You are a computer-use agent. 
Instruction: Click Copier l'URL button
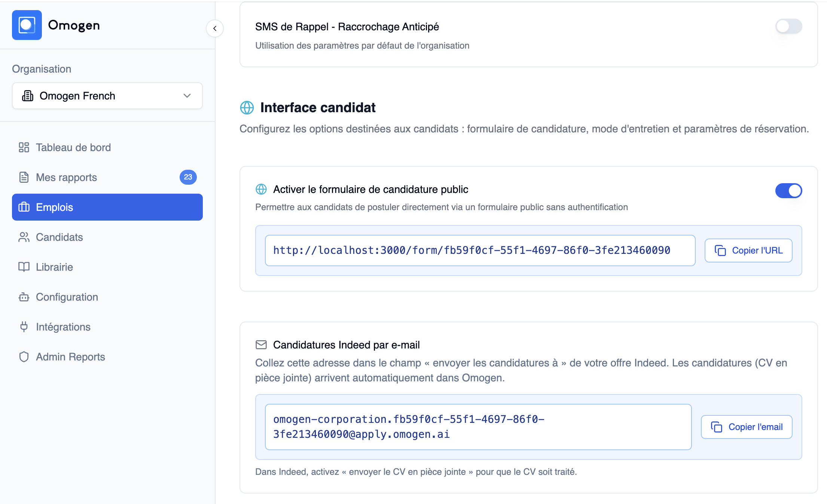click(748, 251)
